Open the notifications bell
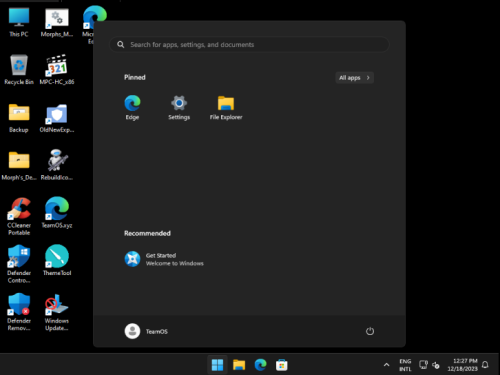Image resolution: width=500 pixels, height=375 pixels. pyautogui.click(x=485, y=365)
